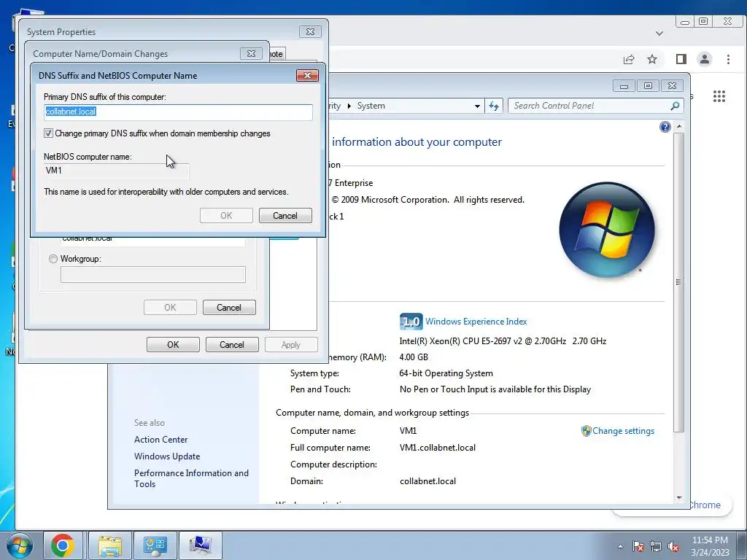Screen dimensions: 747x560
Task: Click the processor text Intel(R) Xeon(R) CPU
Action: click(503, 341)
